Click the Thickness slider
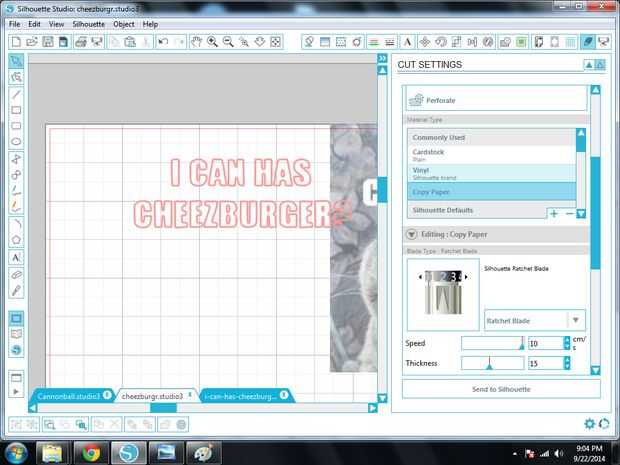620x465 pixels. (493, 363)
